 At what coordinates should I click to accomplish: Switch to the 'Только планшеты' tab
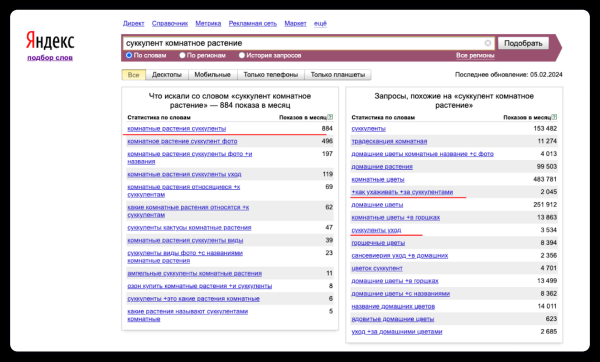[x=338, y=75]
